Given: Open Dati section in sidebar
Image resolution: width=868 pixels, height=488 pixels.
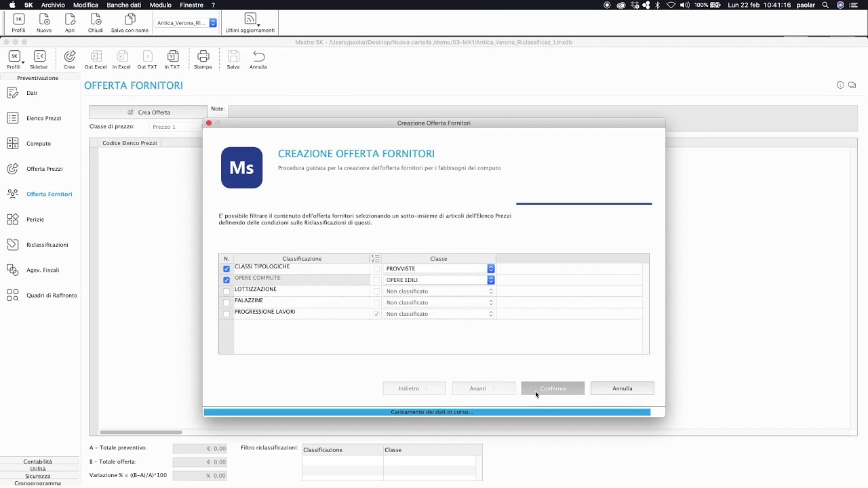Looking at the screenshot, I should (x=32, y=93).
